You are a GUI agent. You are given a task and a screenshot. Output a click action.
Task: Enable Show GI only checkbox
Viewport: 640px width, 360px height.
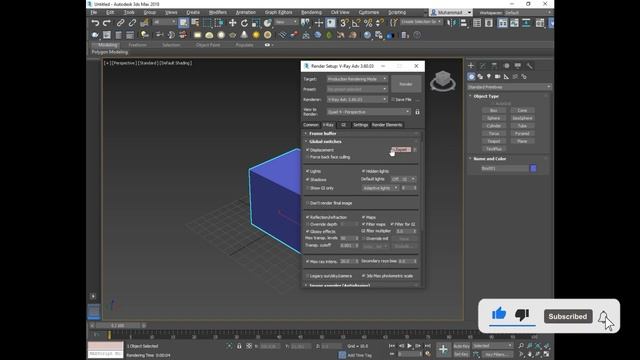[x=308, y=188]
